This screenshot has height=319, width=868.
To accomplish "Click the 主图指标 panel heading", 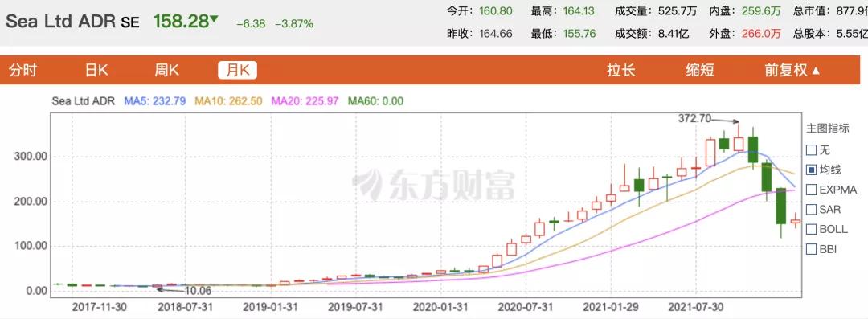I will pyautogui.click(x=827, y=129).
